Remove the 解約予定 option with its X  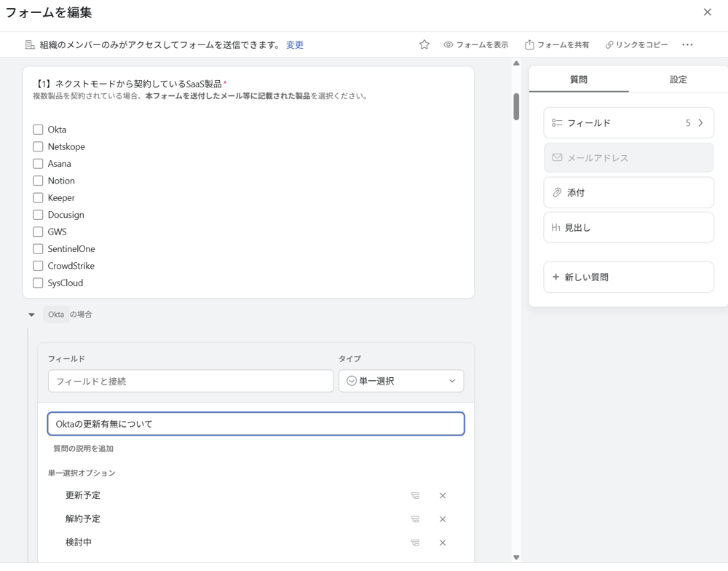[x=443, y=519]
